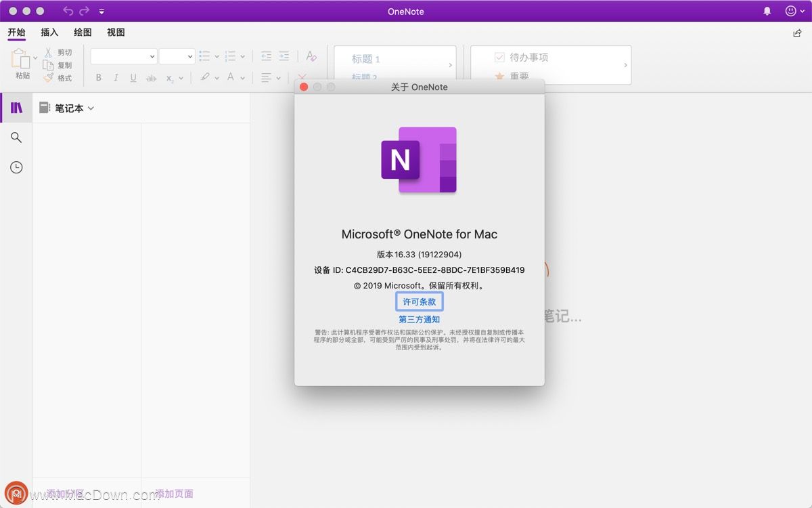Toggle bold formatting
812x508 pixels.
pyautogui.click(x=99, y=78)
